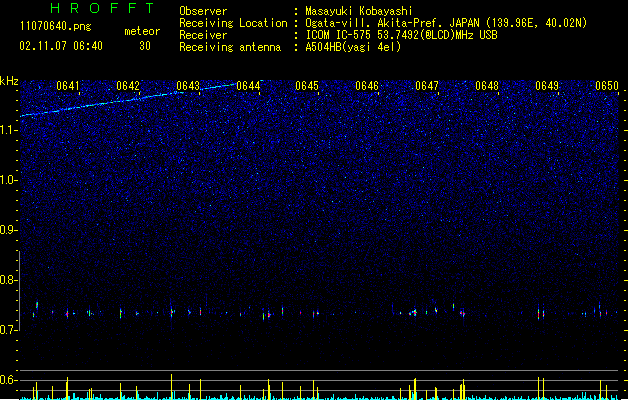Click the 0647 time marker
This screenshot has width=629, height=400.
point(427,86)
